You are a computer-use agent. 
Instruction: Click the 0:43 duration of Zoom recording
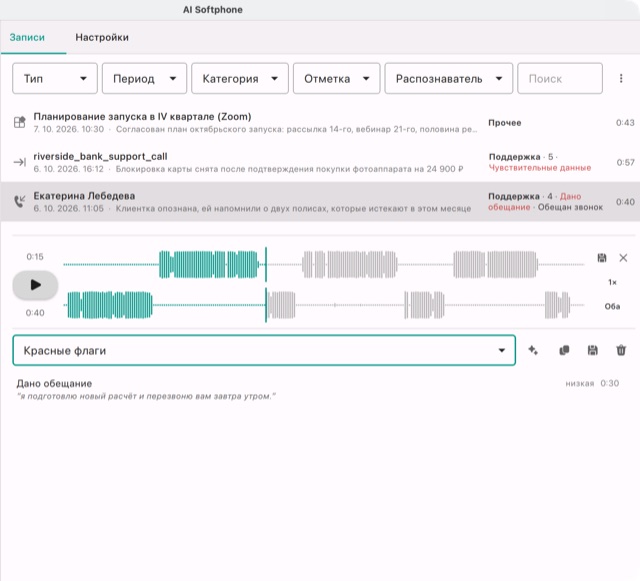[x=625, y=122]
